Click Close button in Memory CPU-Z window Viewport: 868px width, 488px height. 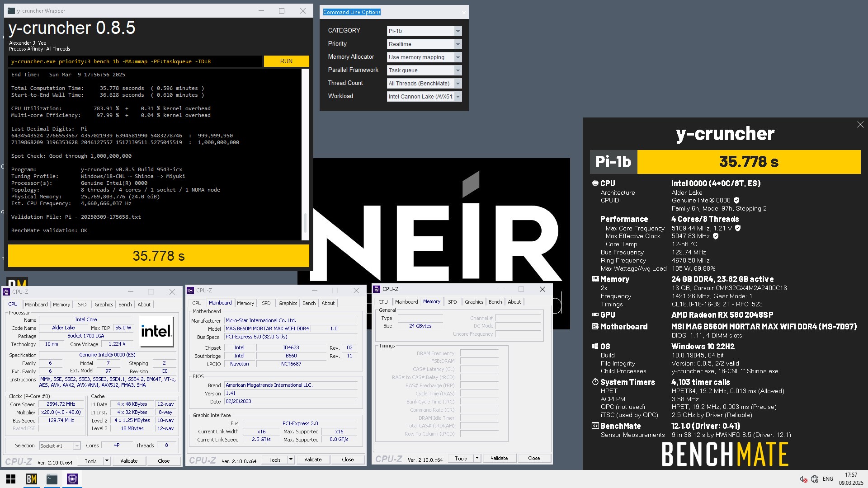[534, 458]
